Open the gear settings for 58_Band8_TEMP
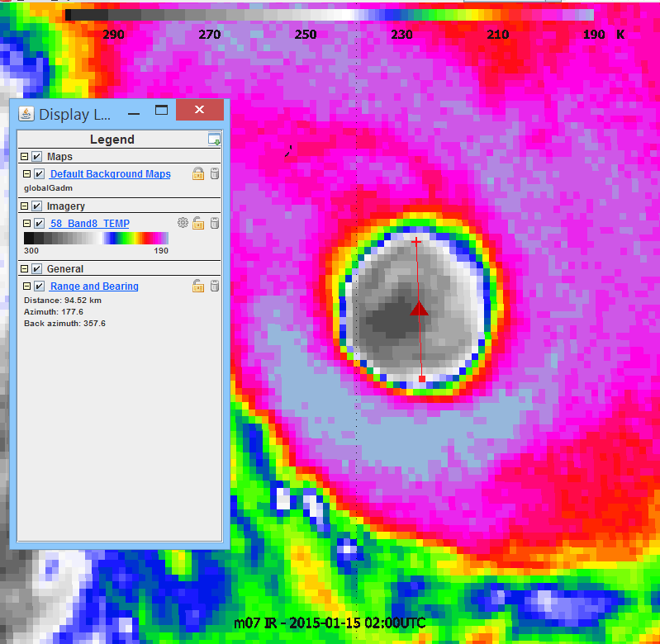 pos(183,223)
